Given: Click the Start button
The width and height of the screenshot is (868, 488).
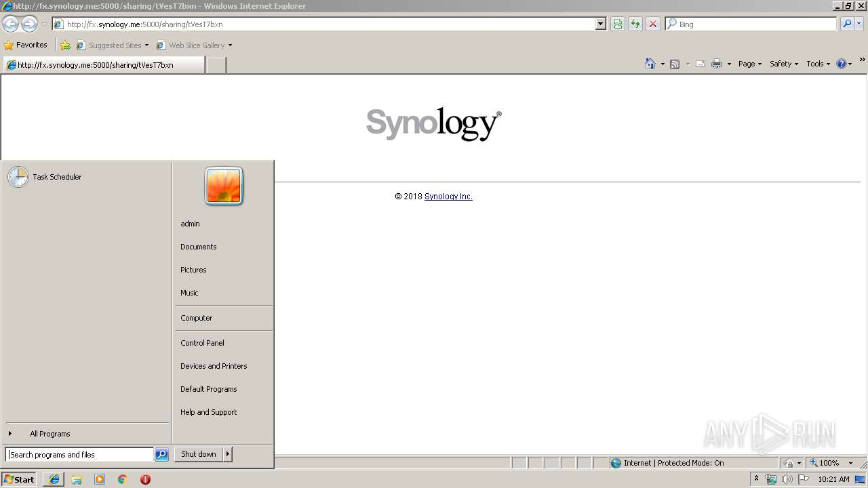Looking at the screenshot, I should point(19,479).
